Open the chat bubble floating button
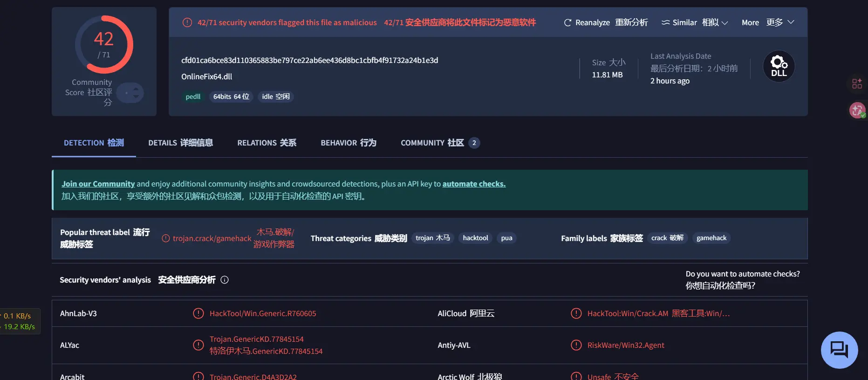The image size is (868, 380). 839,350
